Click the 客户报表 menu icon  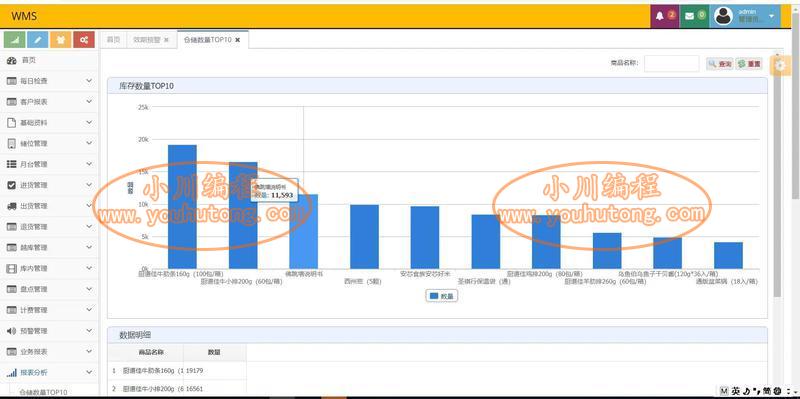(x=12, y=102)
